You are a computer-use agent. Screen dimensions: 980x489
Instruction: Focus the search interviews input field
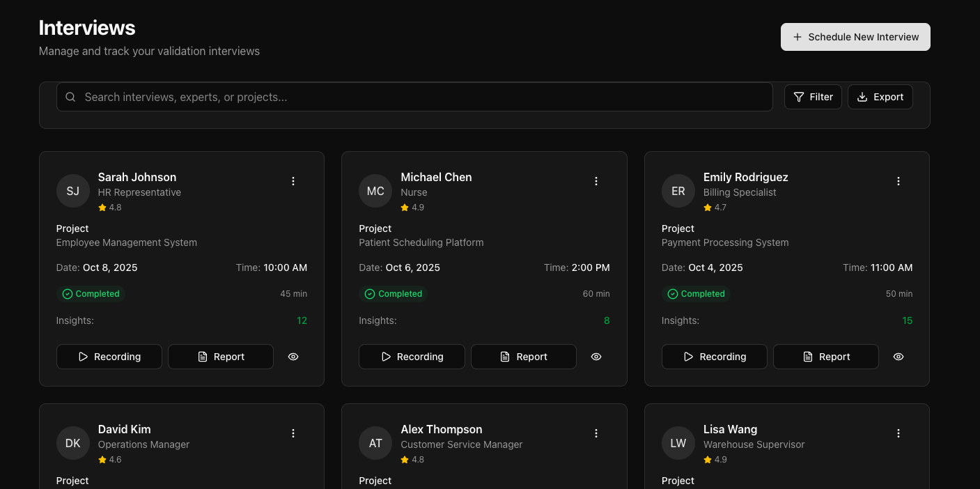(x=414, y=97)
